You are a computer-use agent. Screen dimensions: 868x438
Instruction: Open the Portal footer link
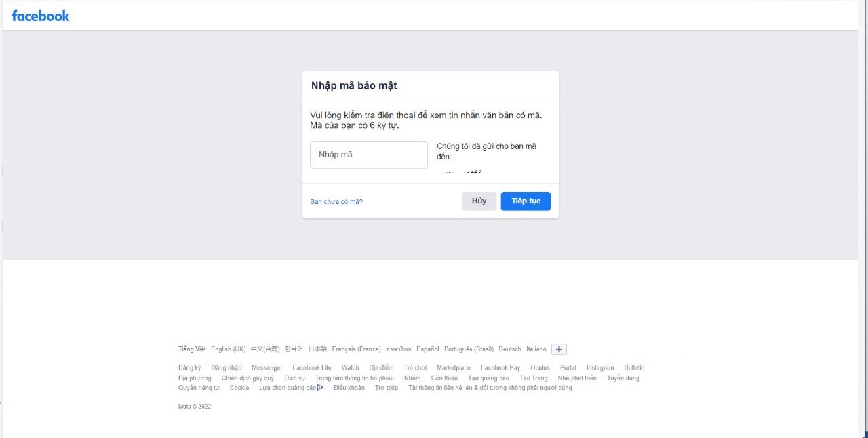pyautogui.click(x=568, y=367)
